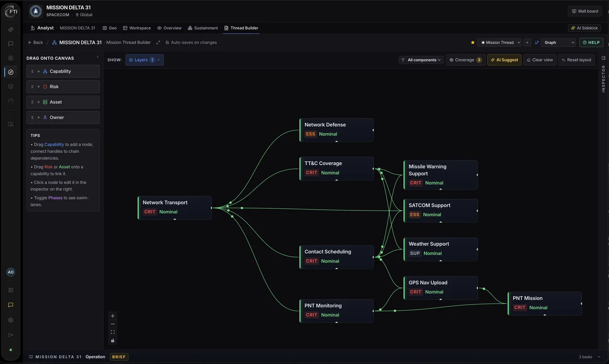
Task: Click the FTI logo icon
Action: tap(11, 12)
